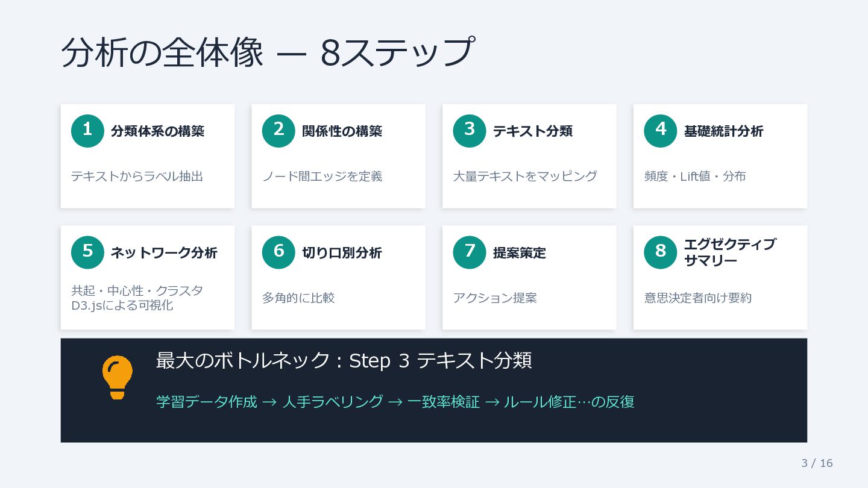
Task: Click the D3.jsによる可視化 description text
Action: pyautogui.click(x=122, y=305)
